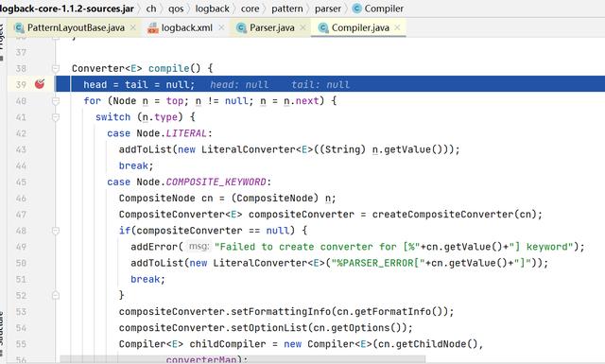Click the logback.xml file icon
605x364 pixels.
pos(152,28)
